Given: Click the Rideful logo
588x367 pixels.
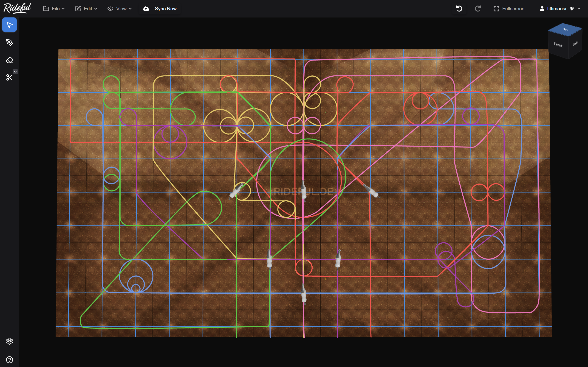Looking at the screenshot, I should pos(17,8).
